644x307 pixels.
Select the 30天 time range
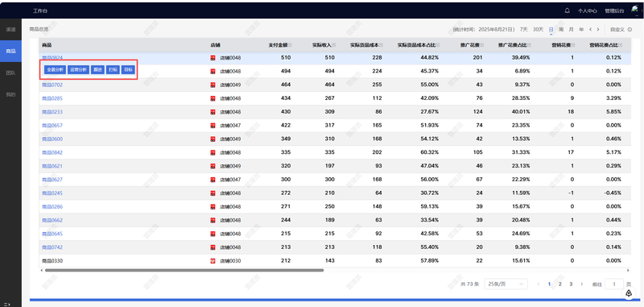pos(538,30)
